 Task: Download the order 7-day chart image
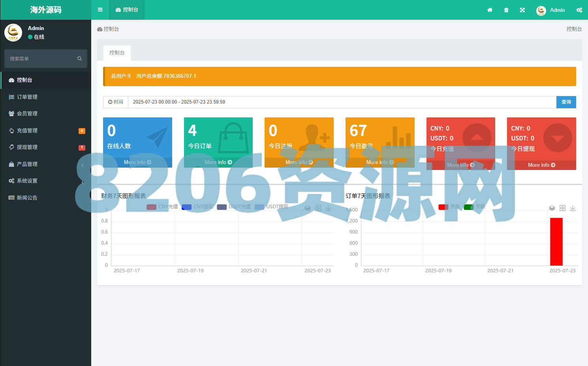coord(573,208)
